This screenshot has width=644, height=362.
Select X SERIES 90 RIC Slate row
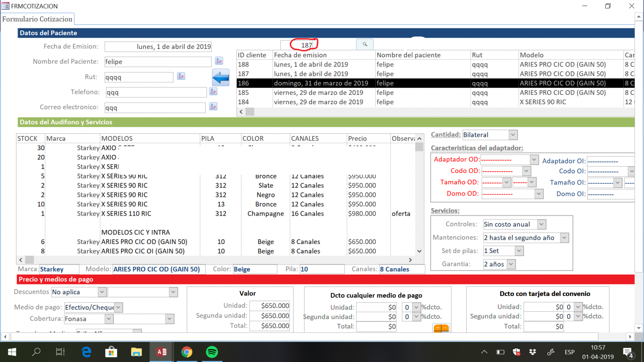(x=216, y=185)
